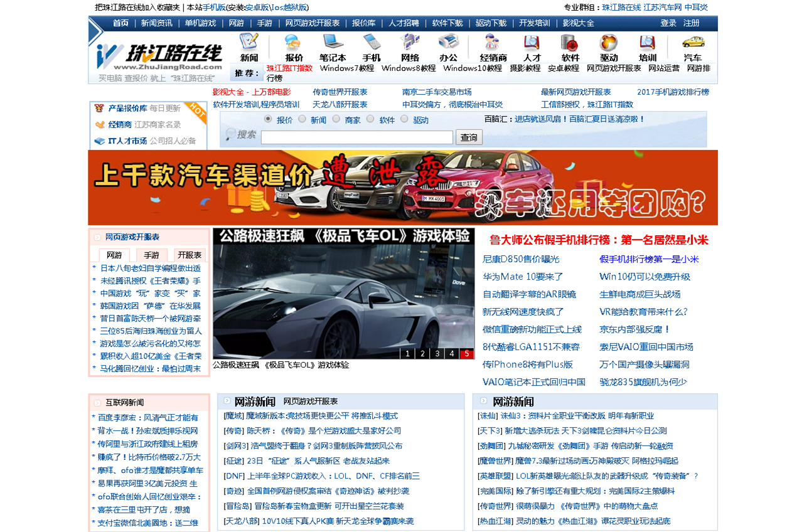Click arrow icon beside 互联网新闻 panel title

[x=97, y=403]
